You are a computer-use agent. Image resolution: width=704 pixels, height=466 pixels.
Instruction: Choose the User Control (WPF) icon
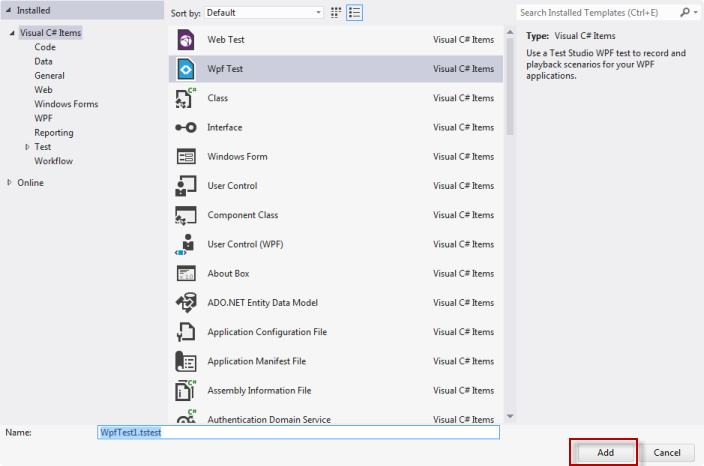185,244
